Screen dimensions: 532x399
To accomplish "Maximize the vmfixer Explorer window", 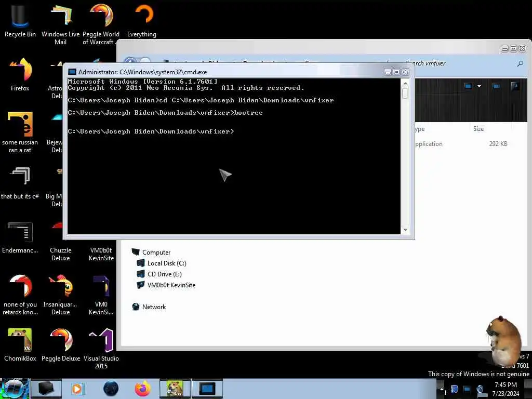I will pos(514,49).
